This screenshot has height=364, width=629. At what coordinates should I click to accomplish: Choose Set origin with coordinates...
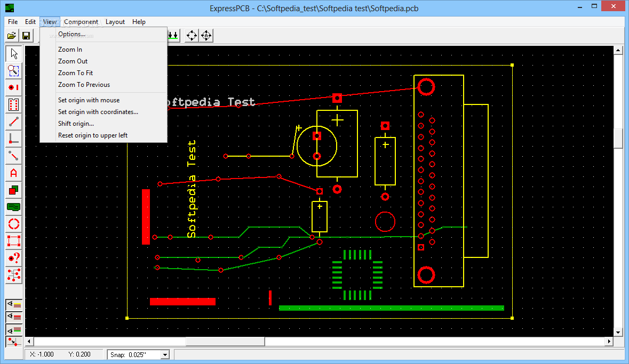tap(103, 112)
